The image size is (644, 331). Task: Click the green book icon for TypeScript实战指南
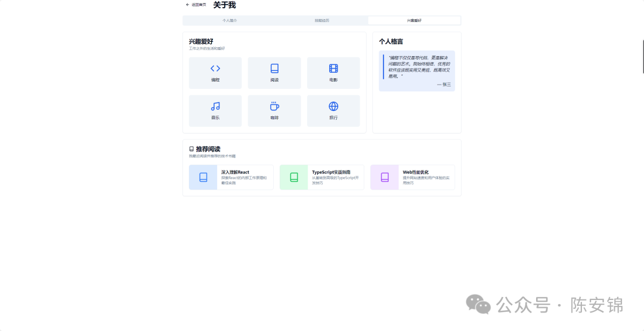pyautogui.click(x=293, y=177)
